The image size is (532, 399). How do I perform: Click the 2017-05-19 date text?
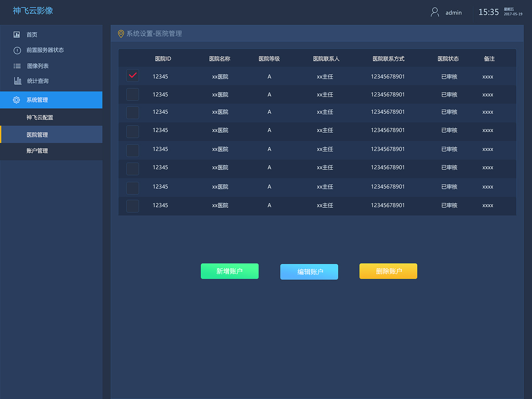pos(513,14)
